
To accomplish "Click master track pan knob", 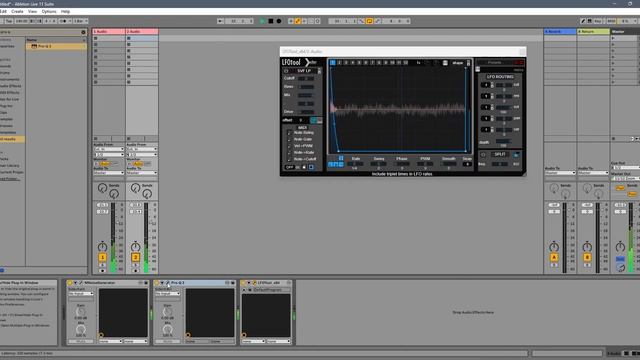I will click(620, 247).
